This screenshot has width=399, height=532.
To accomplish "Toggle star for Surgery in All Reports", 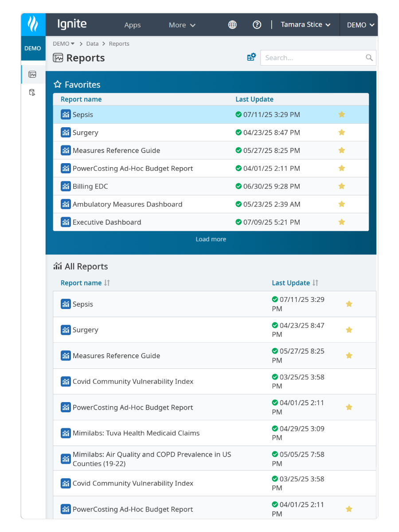I will point(349,330).
